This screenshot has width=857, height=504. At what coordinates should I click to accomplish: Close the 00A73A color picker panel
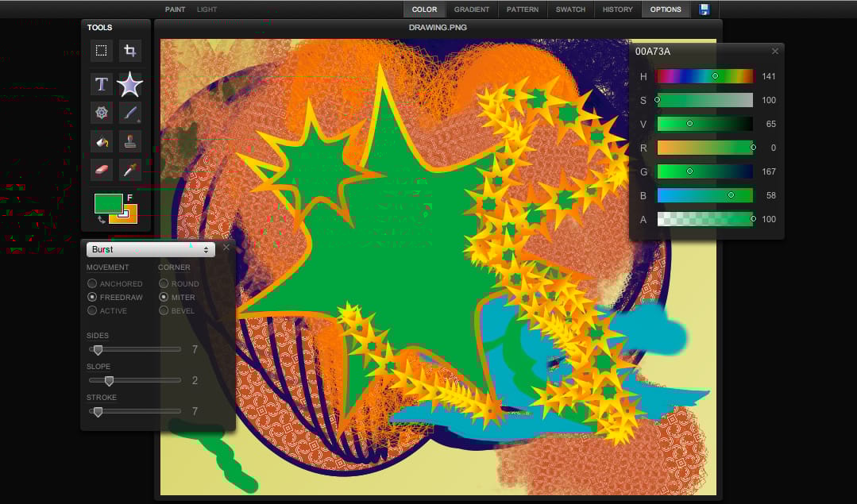tap(775, 52)
